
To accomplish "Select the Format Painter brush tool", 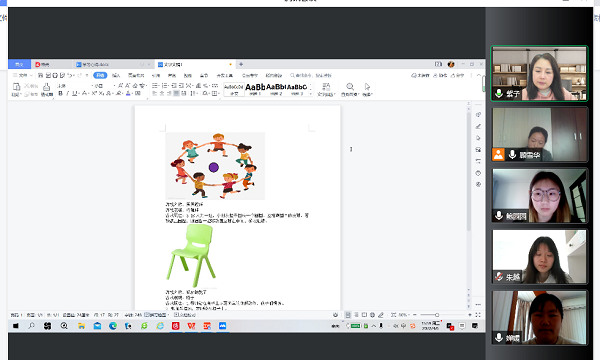I will pyautogui.click(x=46, y=89).
